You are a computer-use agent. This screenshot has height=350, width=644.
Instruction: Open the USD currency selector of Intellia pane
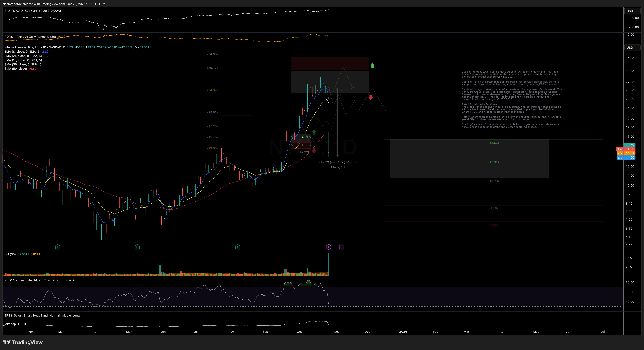point(632,48)
